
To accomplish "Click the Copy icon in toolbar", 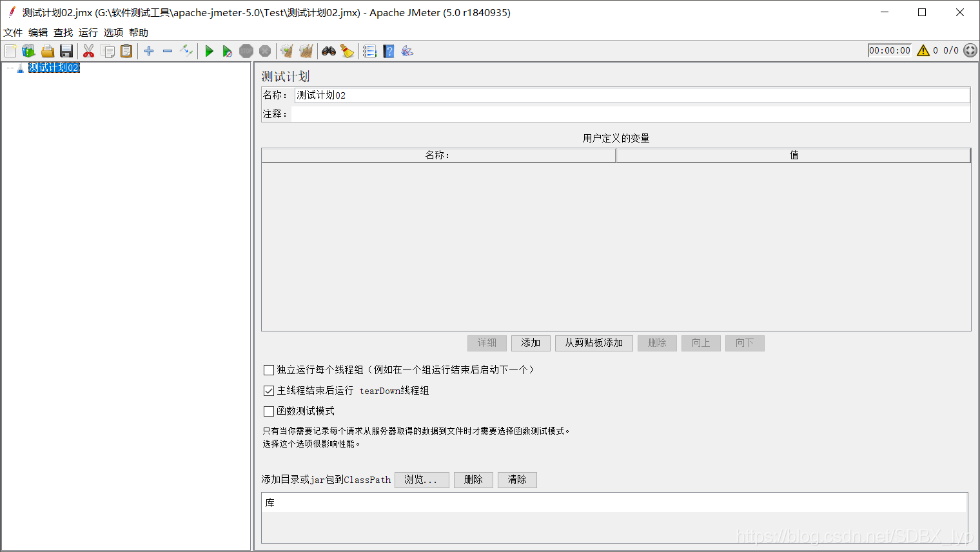I will tap(108, 51).
